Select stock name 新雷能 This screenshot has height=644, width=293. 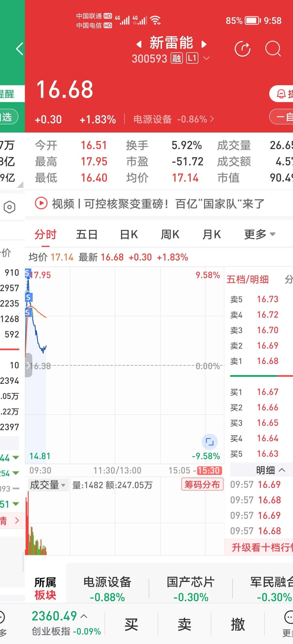[171, 43]
